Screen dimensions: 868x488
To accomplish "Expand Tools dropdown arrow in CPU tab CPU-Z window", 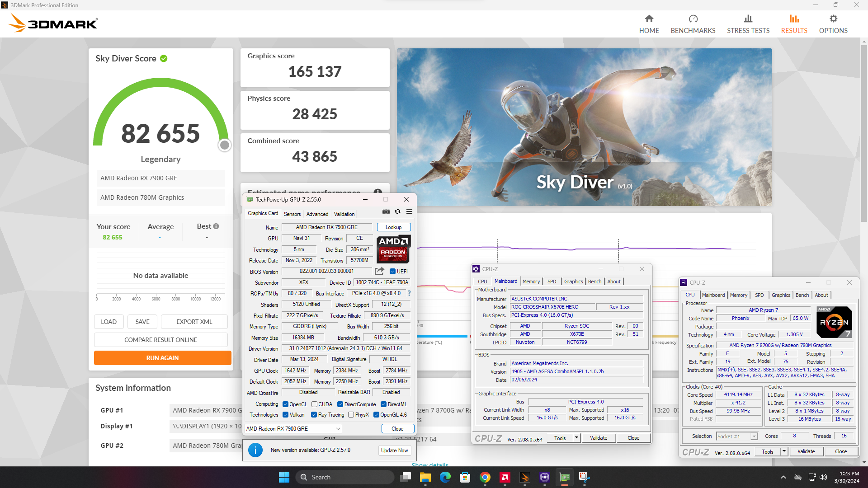I will click(784, 451).
